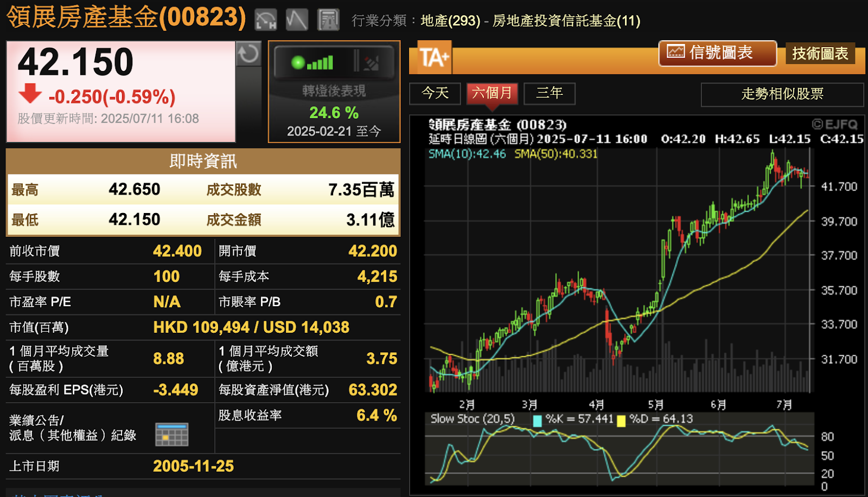Image resolution: width=868 pixels, height=497 pixels.
Task: Click the 即時資訊 section header
Action: coord(203,161)
